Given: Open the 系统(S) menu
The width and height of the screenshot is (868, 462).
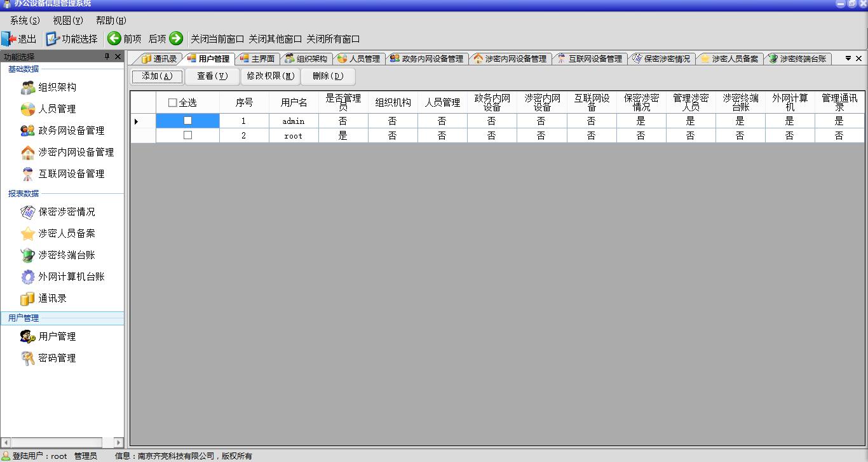Looking at the screenshot, I should 25,20.
